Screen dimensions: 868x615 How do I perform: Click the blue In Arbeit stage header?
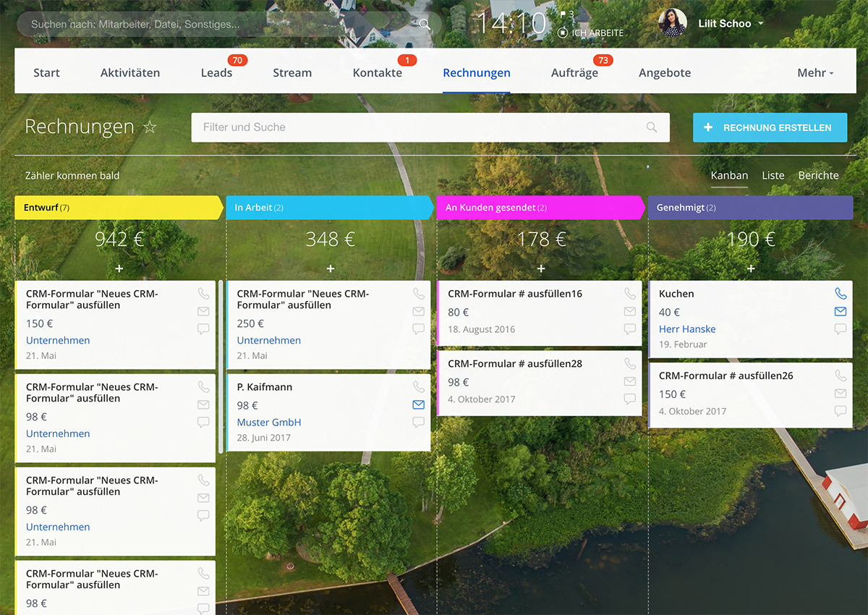coord(331,208)
